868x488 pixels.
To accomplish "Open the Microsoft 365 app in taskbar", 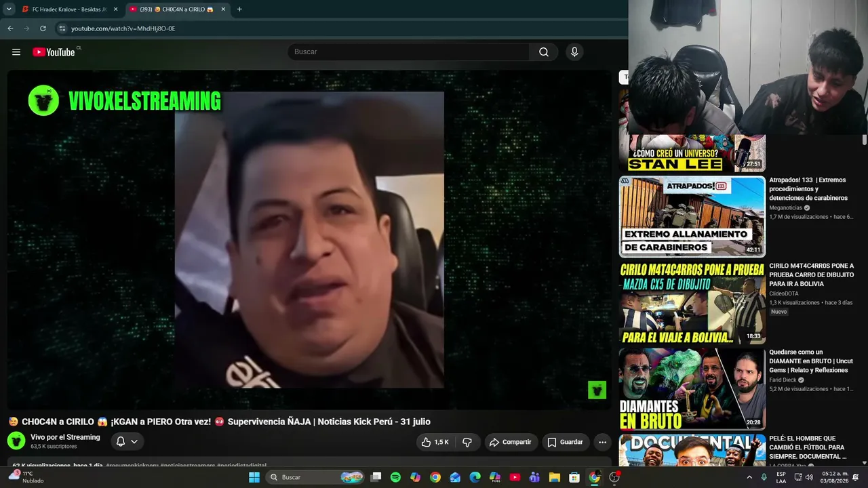I will (495, 477).
